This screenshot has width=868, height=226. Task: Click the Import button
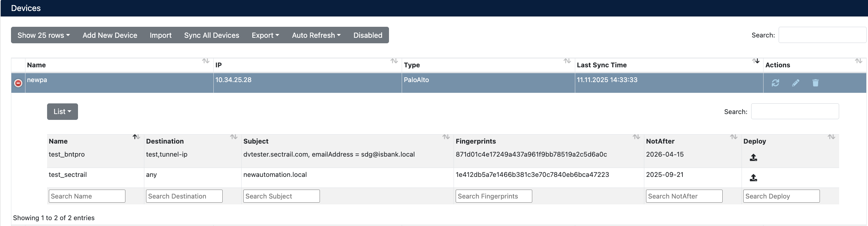click(160, 35)
